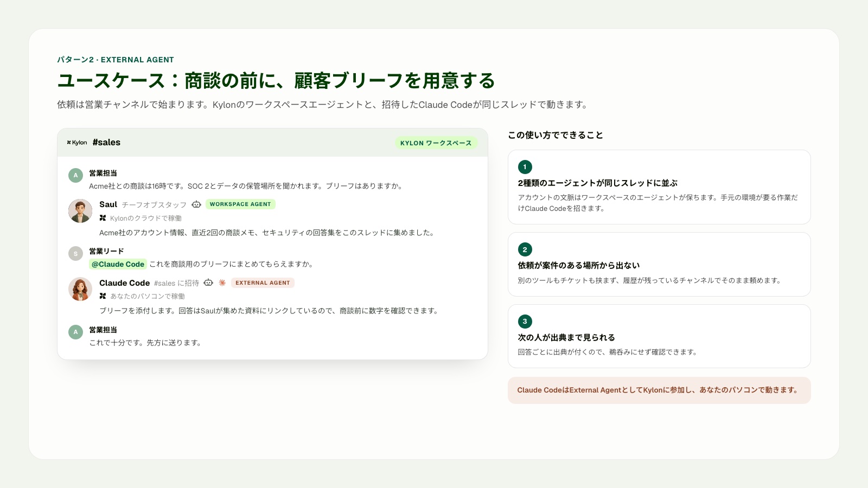This screenshot has height=488, width=868.
Task: Click the orange Claude starburst icon
Action: (x=222, y=282)
